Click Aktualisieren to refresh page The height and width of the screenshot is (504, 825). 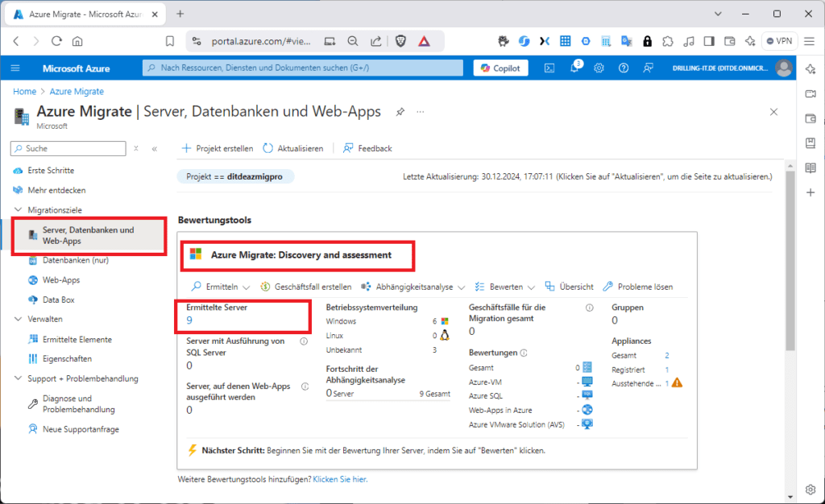coord(293,149)
